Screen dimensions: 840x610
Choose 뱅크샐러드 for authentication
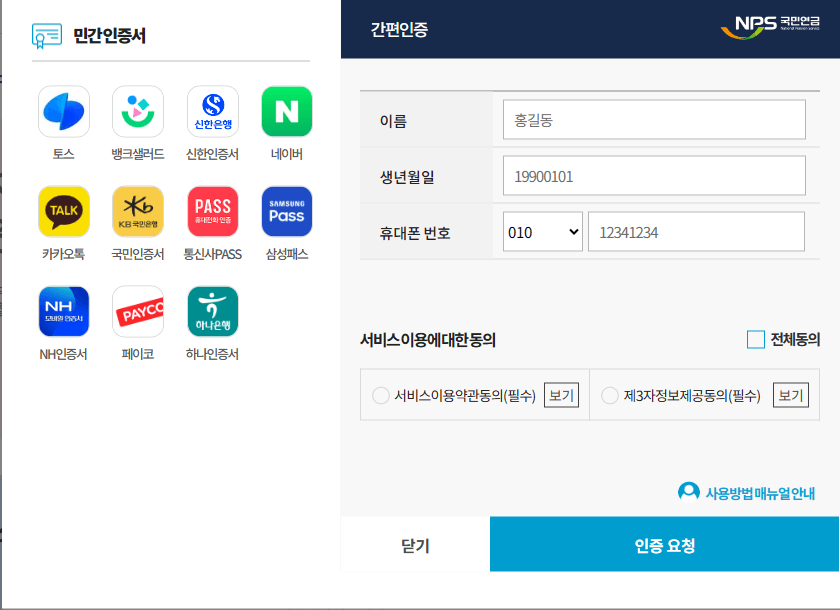pos(137,111)
